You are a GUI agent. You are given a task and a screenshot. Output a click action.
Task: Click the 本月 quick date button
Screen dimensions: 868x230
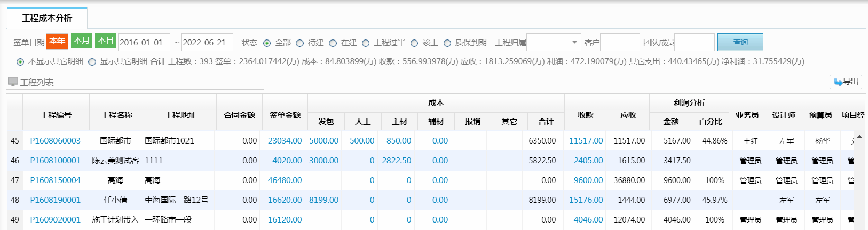click(x=82, y=41)
